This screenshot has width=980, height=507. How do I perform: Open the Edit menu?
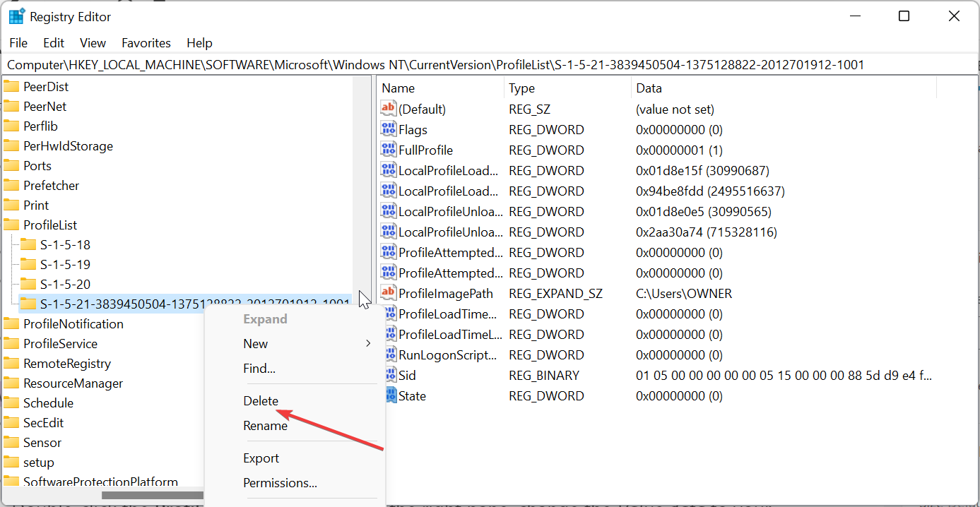pyautogui.click(x=54, y=43)
